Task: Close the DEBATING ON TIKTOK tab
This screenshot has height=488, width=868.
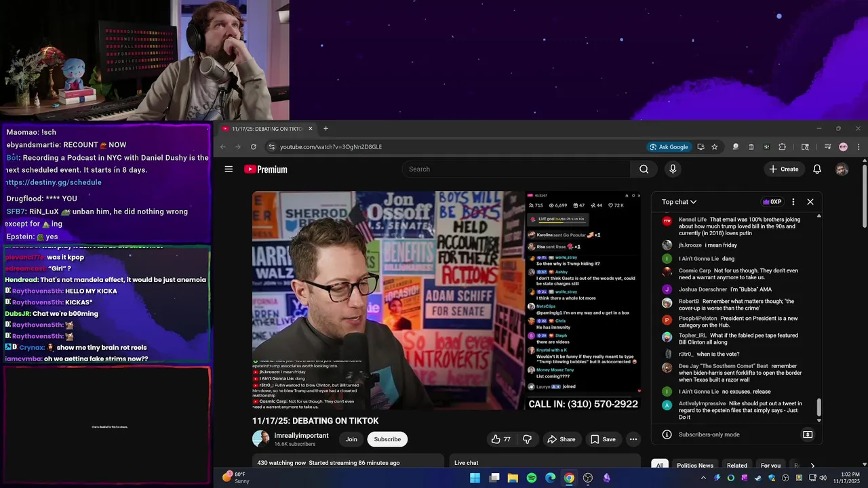Action: click(x=311, y=129)
